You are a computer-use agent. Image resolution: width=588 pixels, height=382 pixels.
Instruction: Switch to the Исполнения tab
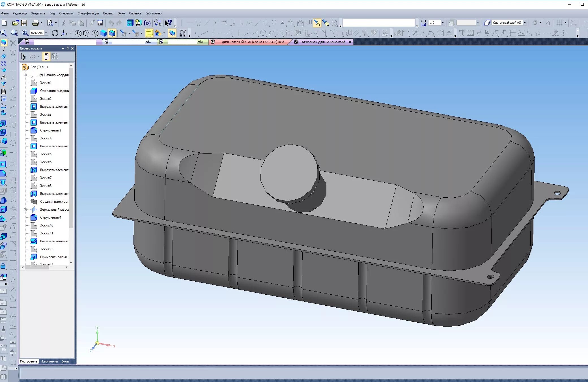(x=49, y=361)
